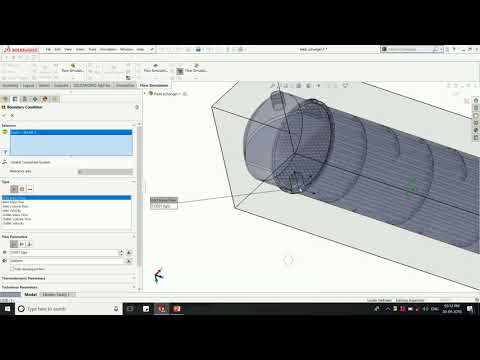Show hidden system tray icons chevron
The height and width of the screenshot is (360, 480).
(388, 309)
